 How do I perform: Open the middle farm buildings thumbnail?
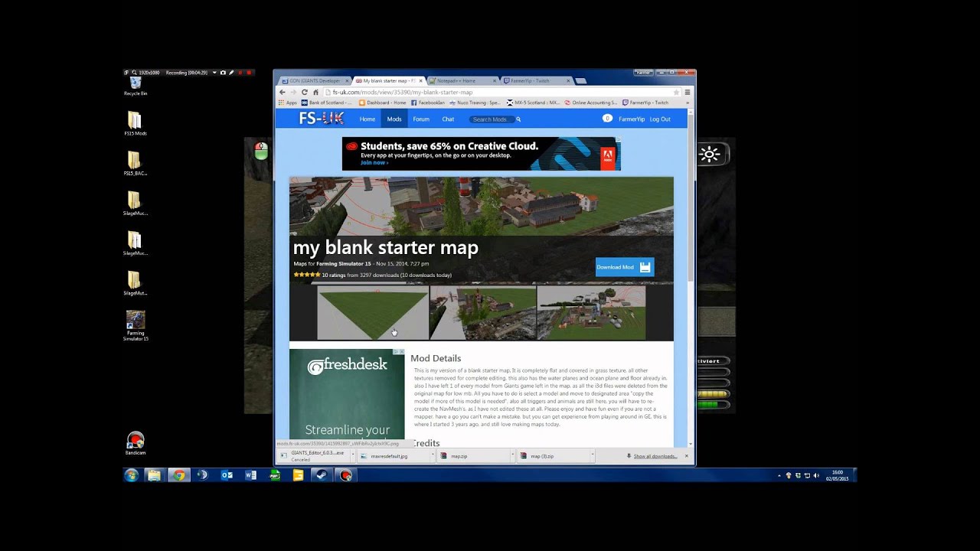tap(482, 312)
